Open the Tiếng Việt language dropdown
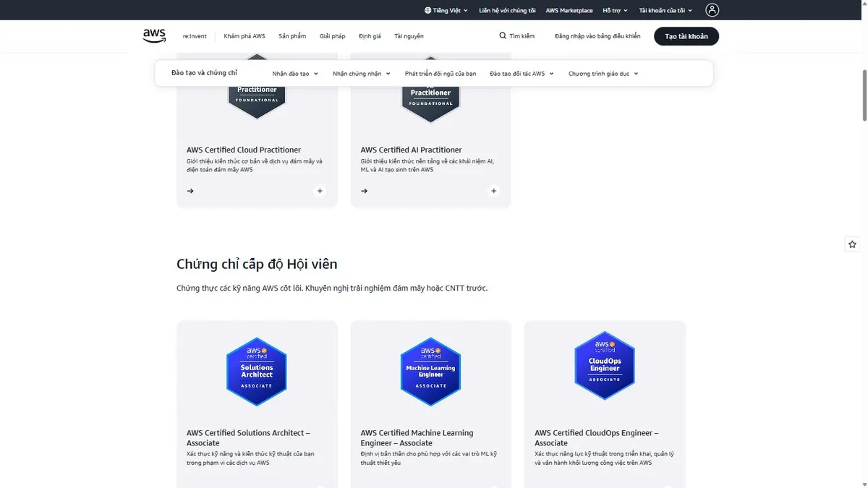This screenshot has height=488, width=868. [446, 11]
